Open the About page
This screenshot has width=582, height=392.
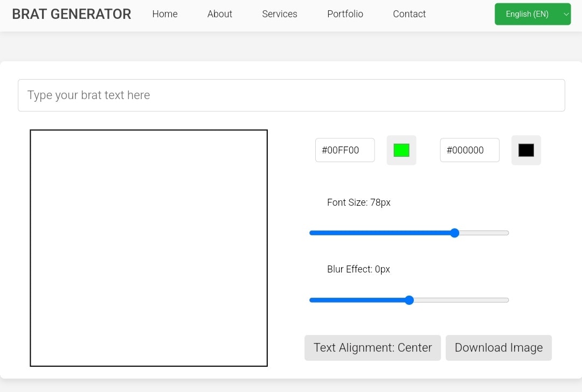[x=219, y=14]
